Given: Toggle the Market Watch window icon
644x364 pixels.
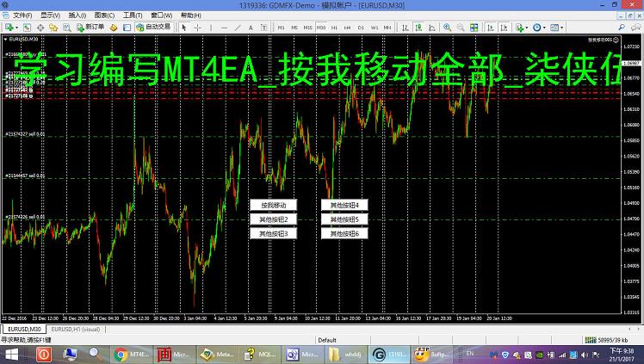Looking at the screenshot, I should point(40,28).
